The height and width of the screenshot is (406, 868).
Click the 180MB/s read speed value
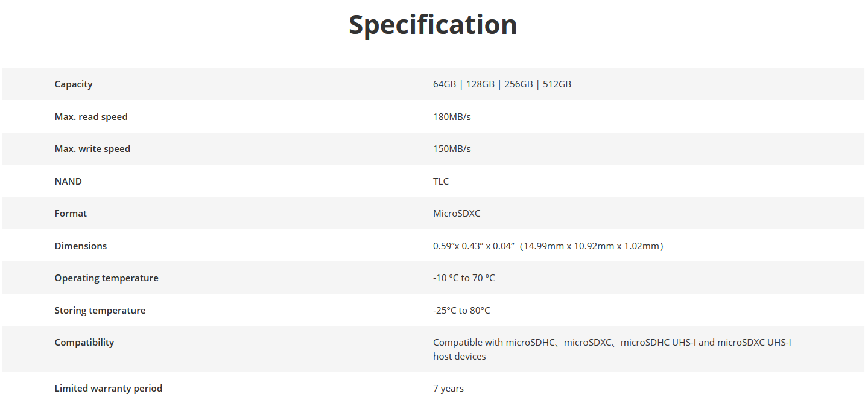pos(452,117)
